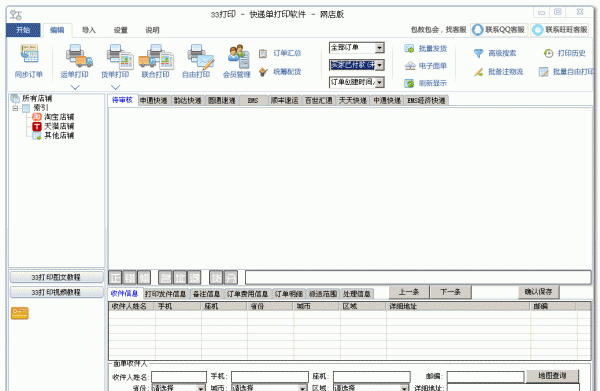Select the EMS courier tab

point(253,100)
